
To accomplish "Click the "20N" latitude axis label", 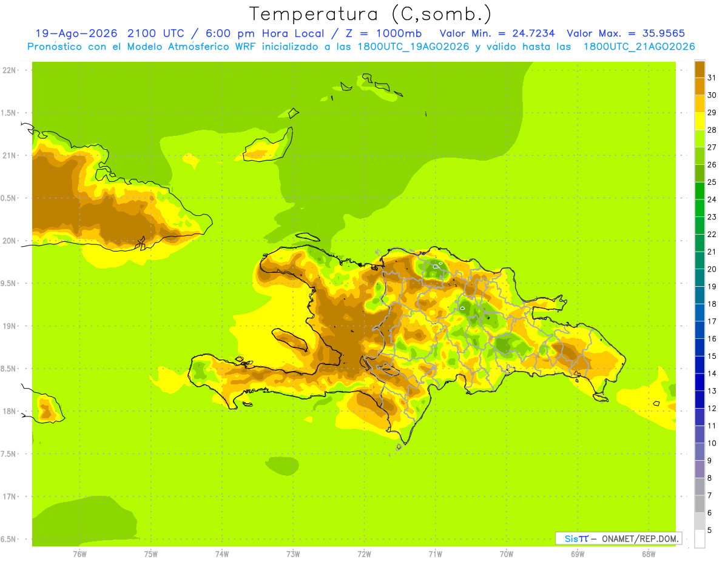I will (x=9, y=241).
